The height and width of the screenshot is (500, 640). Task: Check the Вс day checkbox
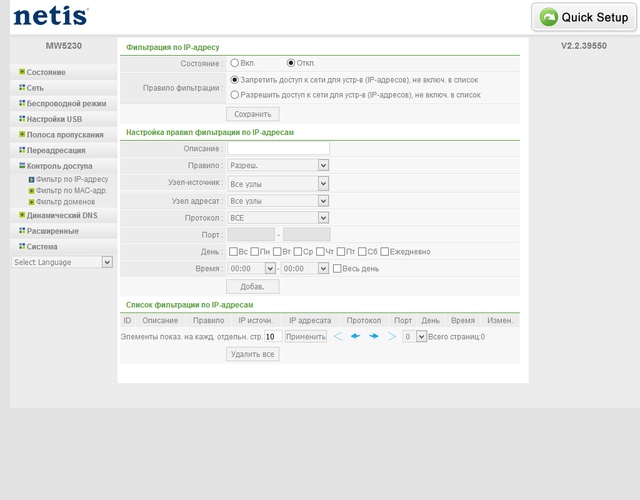click(x=233, y=251)
